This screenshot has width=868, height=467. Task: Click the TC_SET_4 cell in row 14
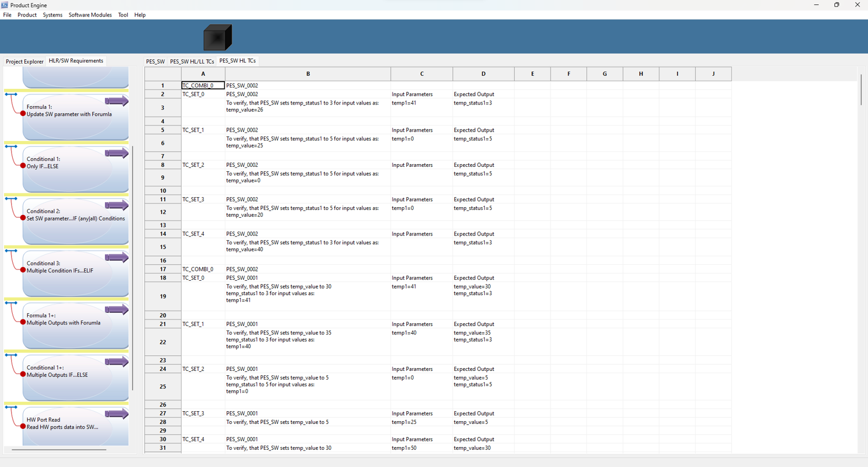[x=203, y=234]
